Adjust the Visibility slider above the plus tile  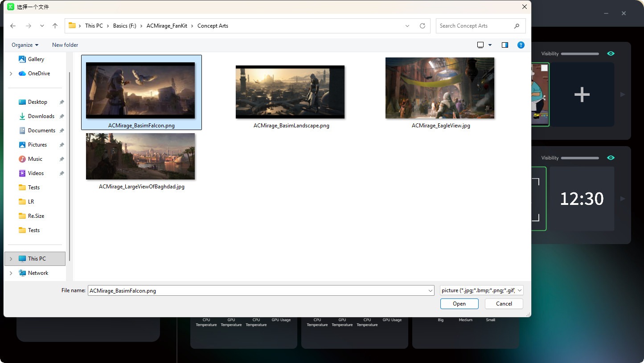coord(580,54)
